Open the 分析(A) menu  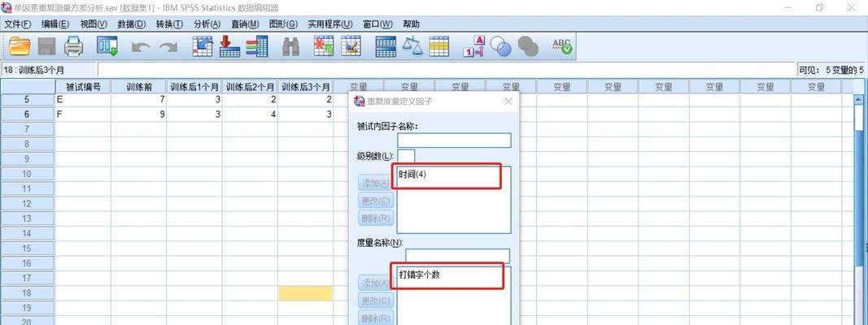coord(207,24)
